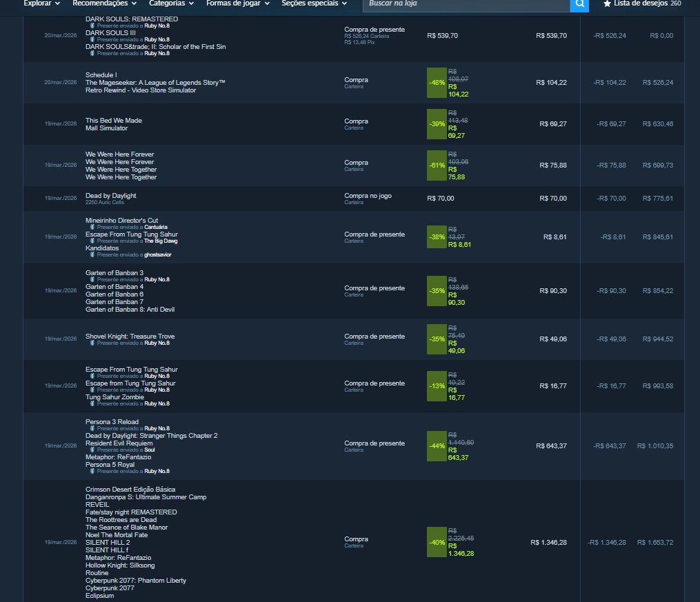Viewport: 700px width, 602px height.
Task: Click gift recipient The Big Dawg
Action: (x=161, y=241)
